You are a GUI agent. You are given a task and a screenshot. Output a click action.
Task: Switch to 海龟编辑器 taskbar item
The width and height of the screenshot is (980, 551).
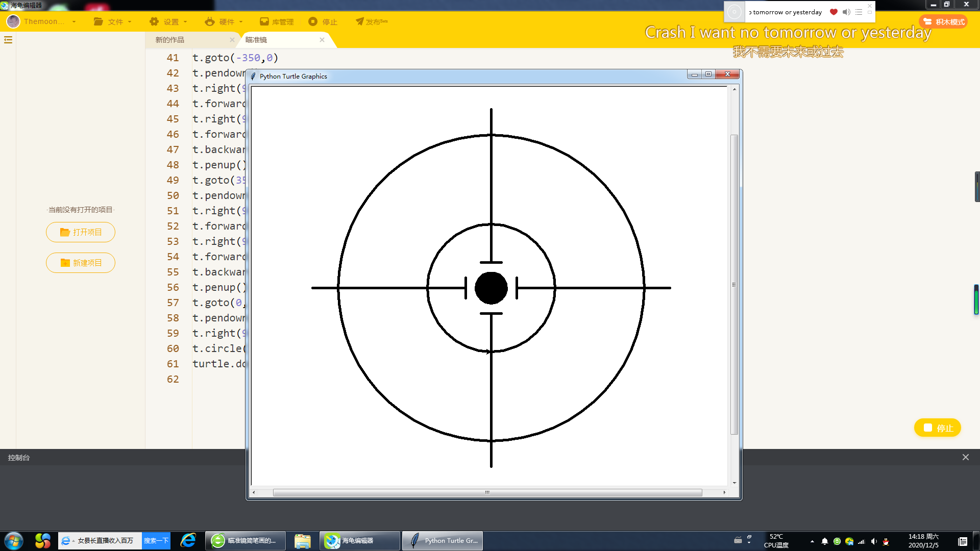pos(360,541)
